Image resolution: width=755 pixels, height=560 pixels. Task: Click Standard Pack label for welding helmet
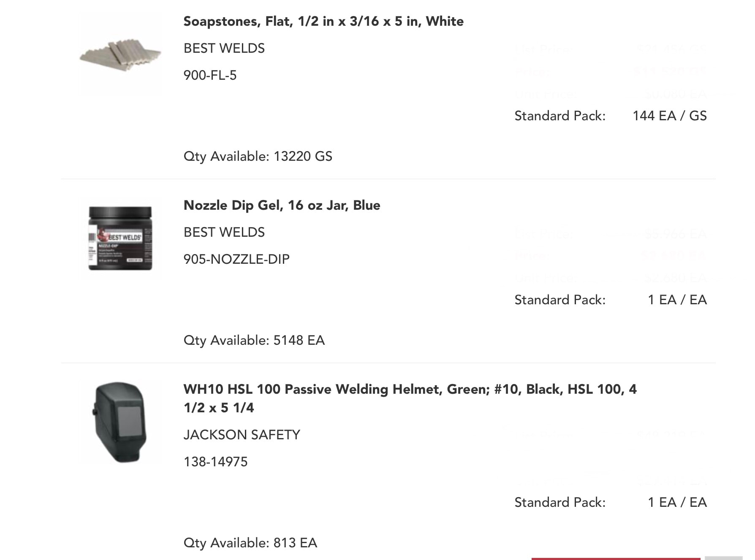click(560, 502)
